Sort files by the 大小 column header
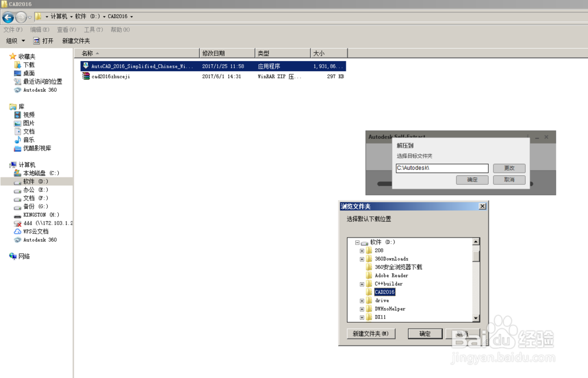This screenshot has height=378, width=588. click(329, 53)
